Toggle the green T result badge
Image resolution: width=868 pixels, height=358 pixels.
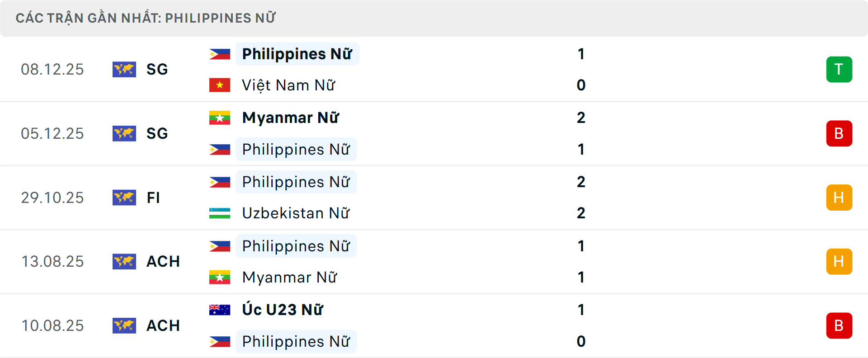pyautogui.click(x=840, y=70)
